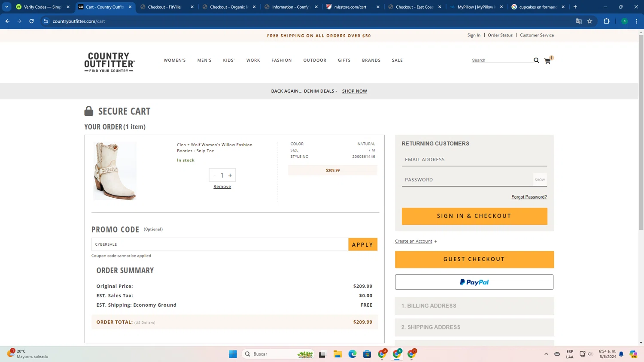Open Chrome three-dot menu
The width and height of the screenshot is (644, 362).
coord(637,21)
